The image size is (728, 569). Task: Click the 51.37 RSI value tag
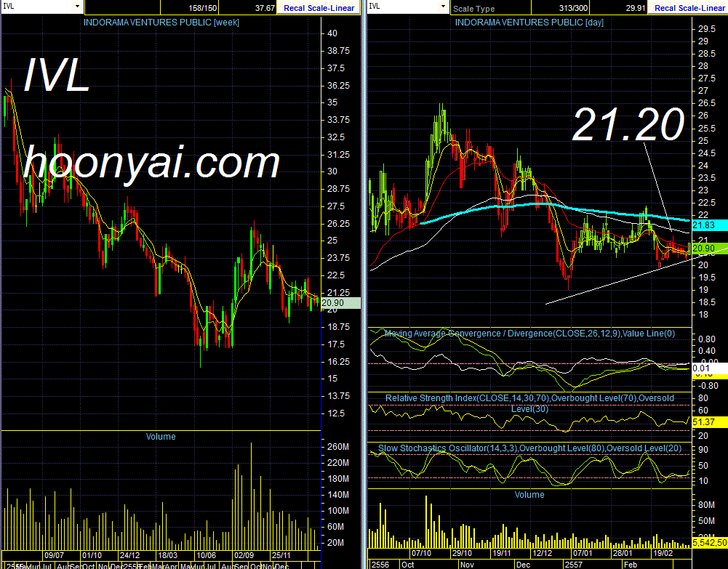(709, 422)
